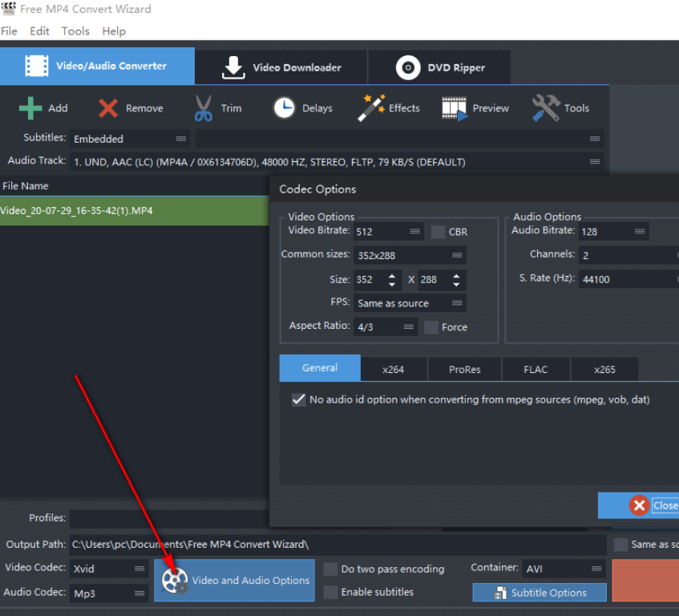Open the clock Delays tool
Screen dimensions: 679x616
point(284,107)
